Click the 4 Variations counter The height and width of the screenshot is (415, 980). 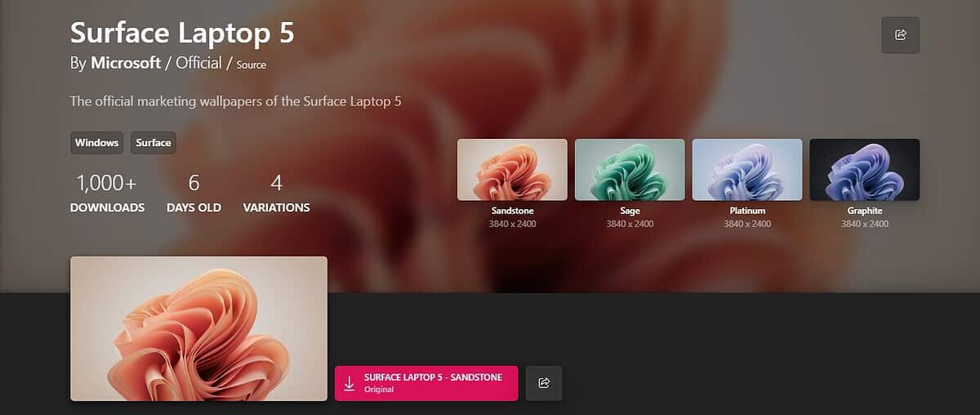pos(276,194)
